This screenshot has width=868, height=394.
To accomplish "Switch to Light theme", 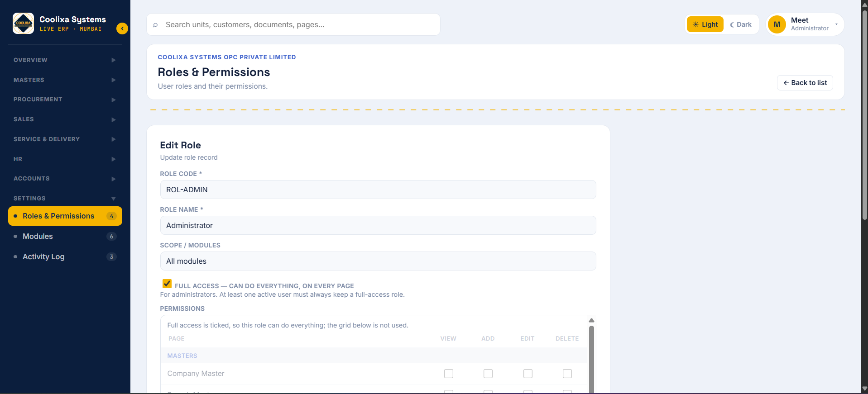I will 705,24.
